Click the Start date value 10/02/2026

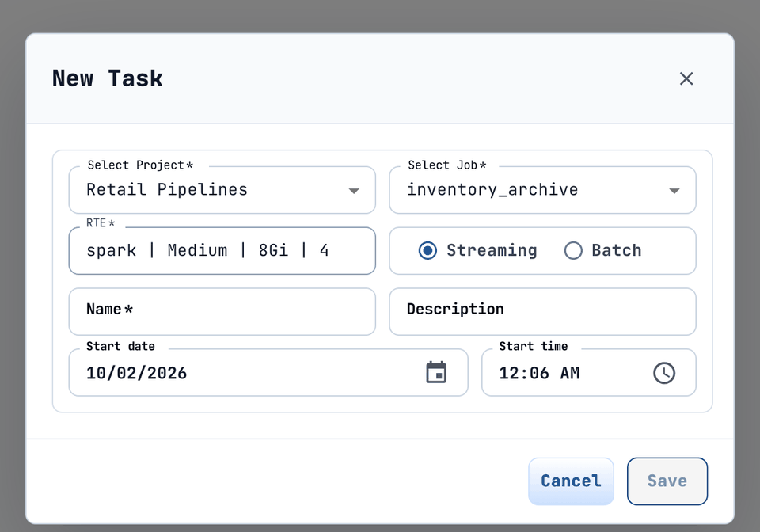point(136,373)
